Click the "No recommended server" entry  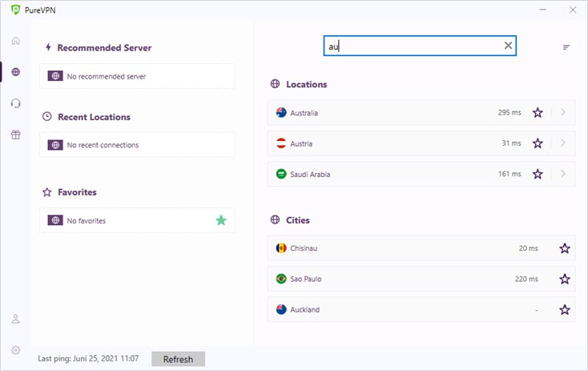point(137,77)
